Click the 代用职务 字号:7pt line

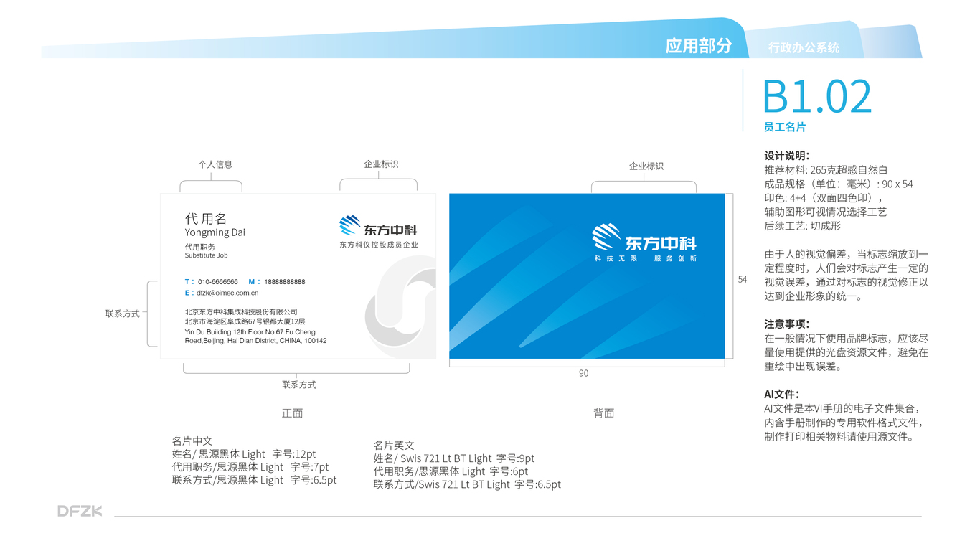tap(250, 466)
